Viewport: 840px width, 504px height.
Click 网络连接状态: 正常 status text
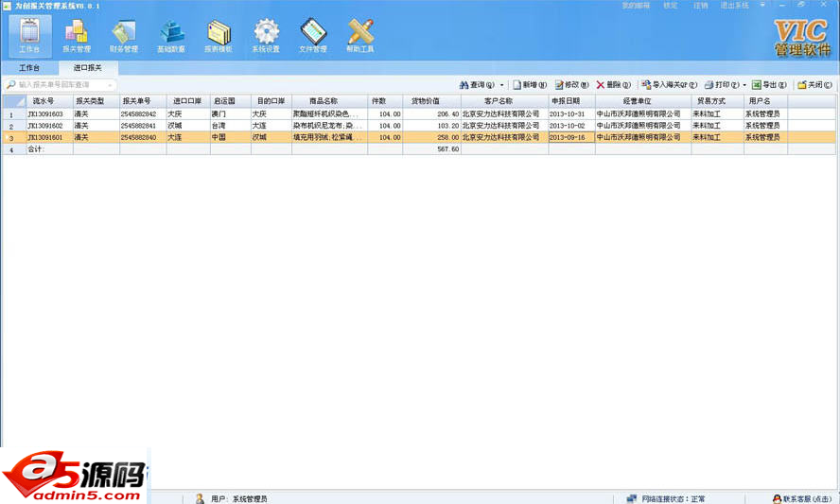674,499
